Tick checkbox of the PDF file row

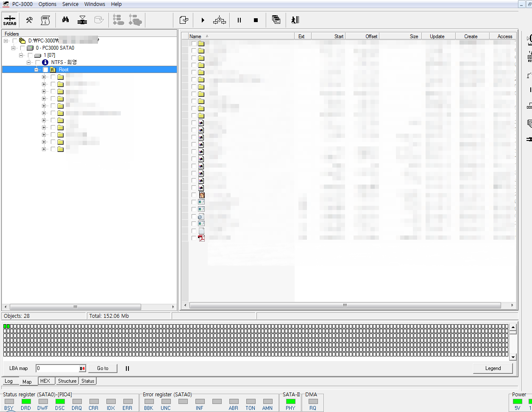tap(194, 238)
